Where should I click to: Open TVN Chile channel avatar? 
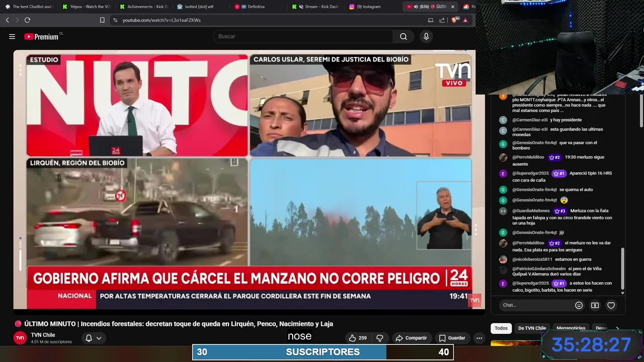pyautogui.click(x=20, y=338)
